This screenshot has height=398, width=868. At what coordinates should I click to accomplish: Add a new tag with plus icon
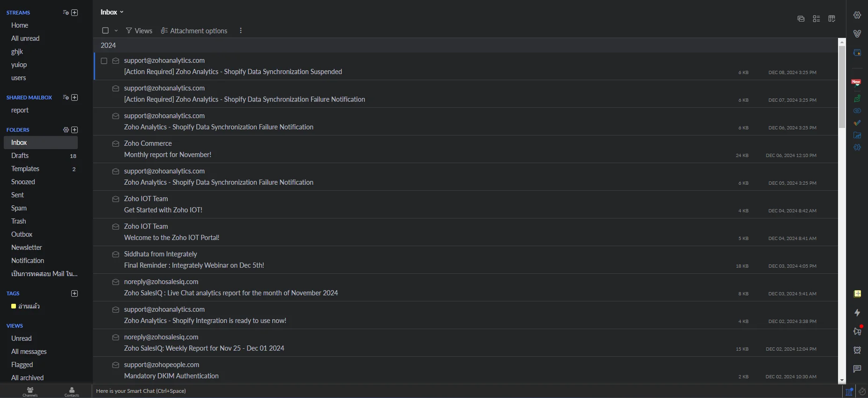(x=74, y=293)
